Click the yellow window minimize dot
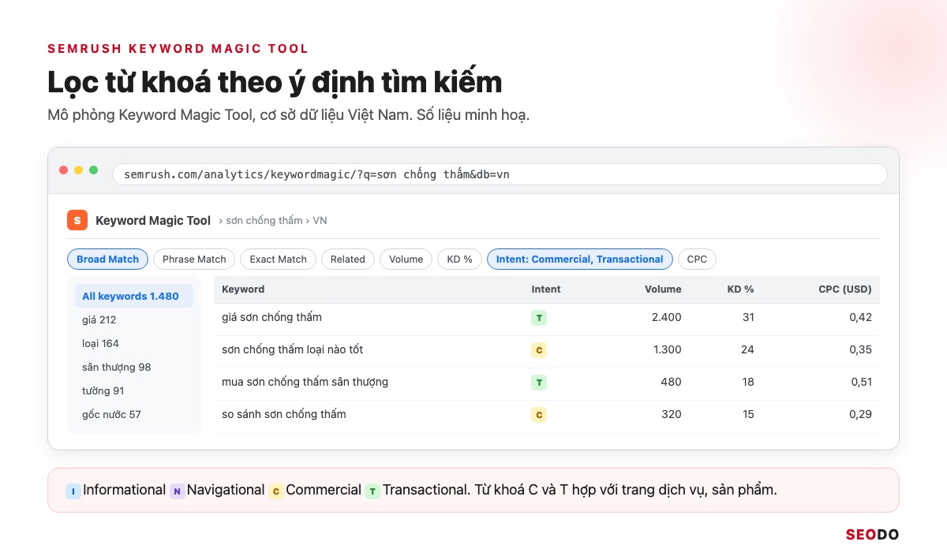 click(79, 170)
